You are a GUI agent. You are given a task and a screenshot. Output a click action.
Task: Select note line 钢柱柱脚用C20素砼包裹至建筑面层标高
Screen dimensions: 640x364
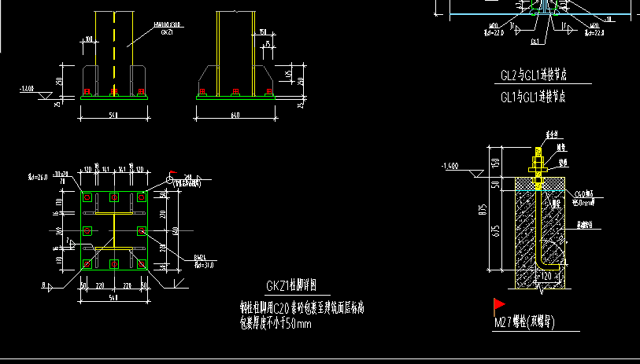(302, 307)
